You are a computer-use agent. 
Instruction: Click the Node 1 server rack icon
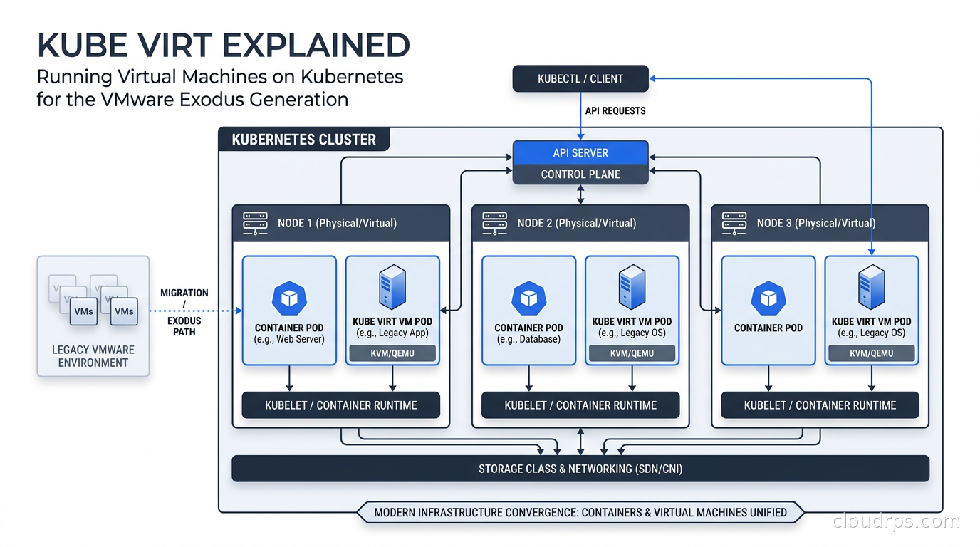pyautogui.click(x=255, y=223)
